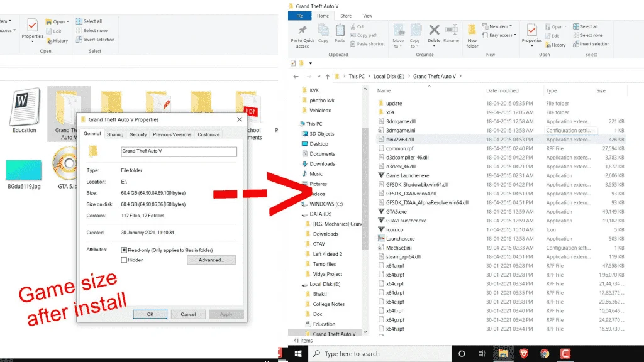Toggle the Read-only attribute checkbox
644x362 pixels.
(x=124, y=250)
